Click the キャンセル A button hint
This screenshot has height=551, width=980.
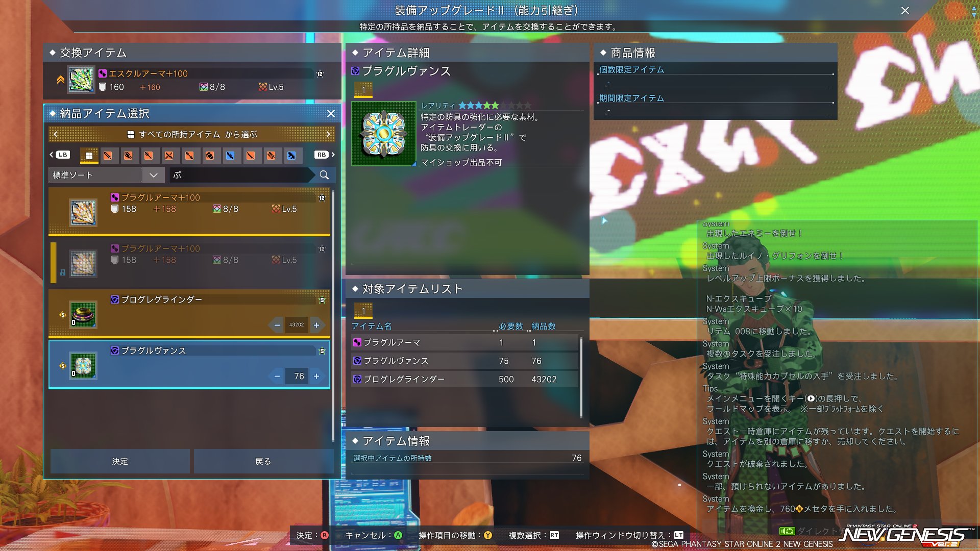pyautogui.click(x=374, y=535)
